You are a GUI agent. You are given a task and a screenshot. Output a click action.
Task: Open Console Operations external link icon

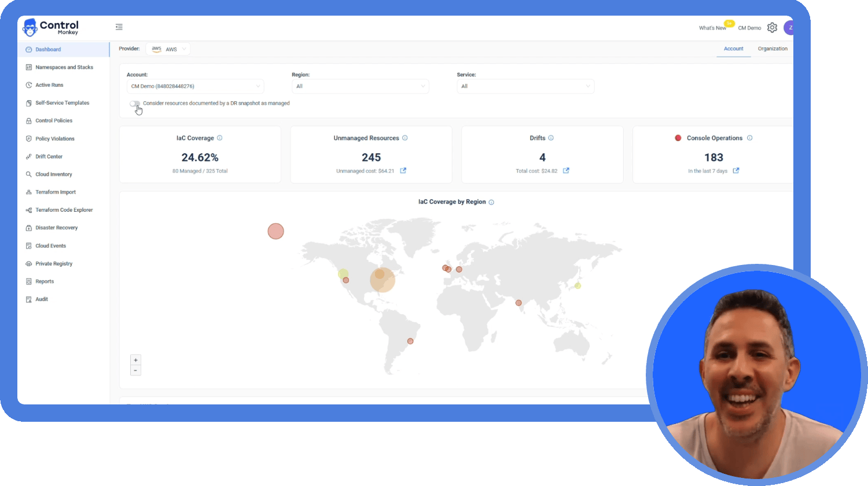click(736, 171)
